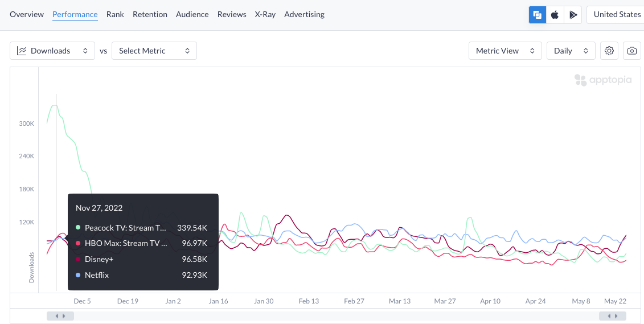
Task: Open the United States country selector
Action: coord(617,15)
